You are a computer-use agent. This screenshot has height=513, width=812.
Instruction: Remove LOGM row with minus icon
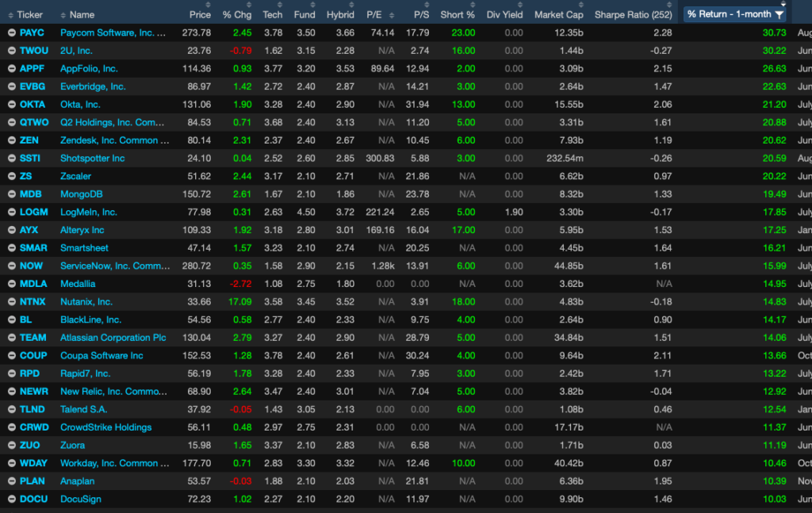[11, 212]
